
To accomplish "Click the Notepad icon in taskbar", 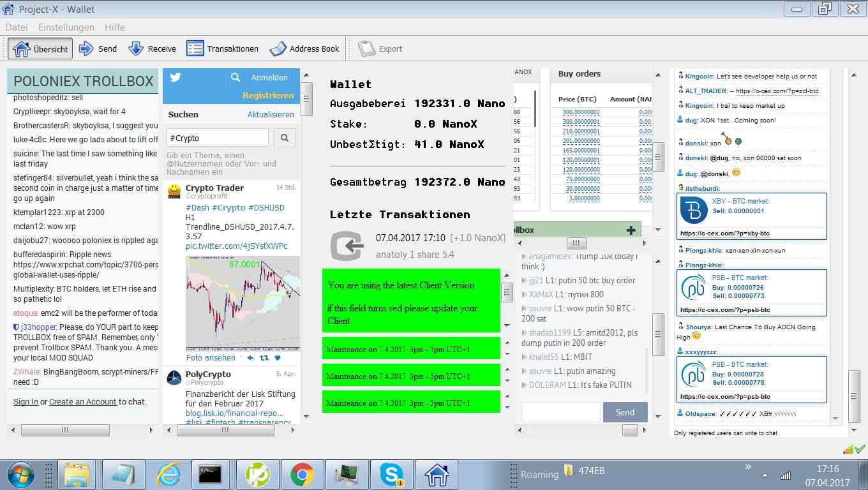I will coord(123,475).
